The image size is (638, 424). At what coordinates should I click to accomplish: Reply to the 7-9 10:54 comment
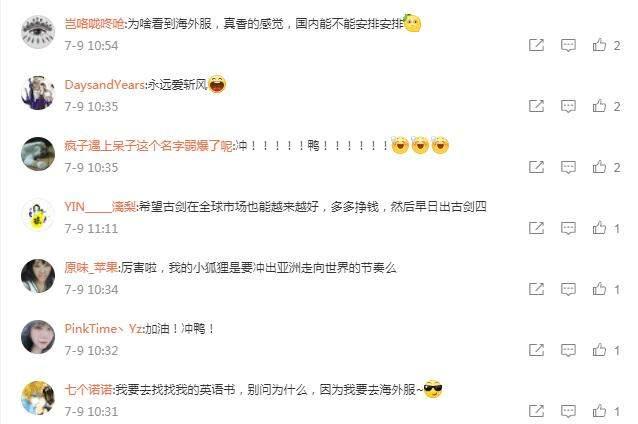(568, 45)
